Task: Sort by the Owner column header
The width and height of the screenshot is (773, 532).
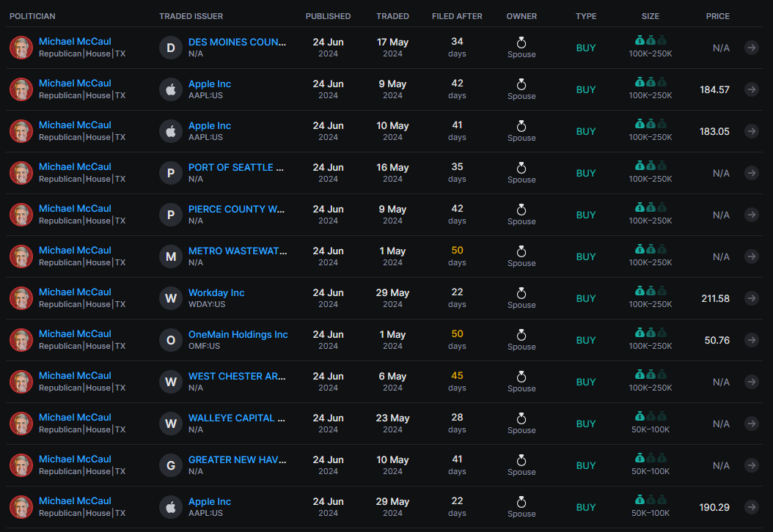Action: pos(521,16)
